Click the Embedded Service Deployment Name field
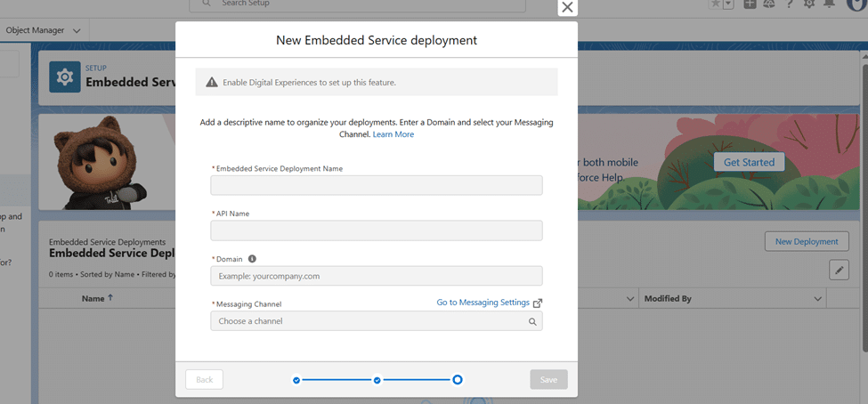 point(377,185)
